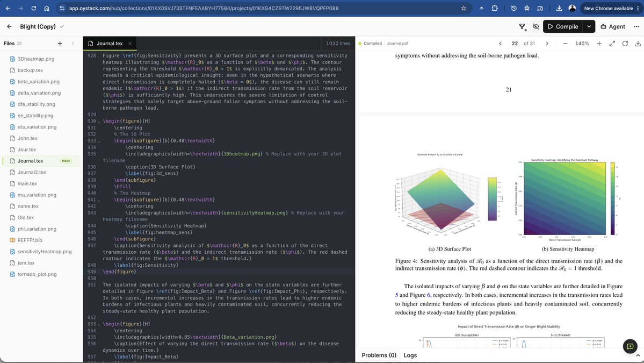Image resolution: width=644 pixels, height=363 pixels.
Task: Open Journal2.tex file
Action: pos(32,172)
